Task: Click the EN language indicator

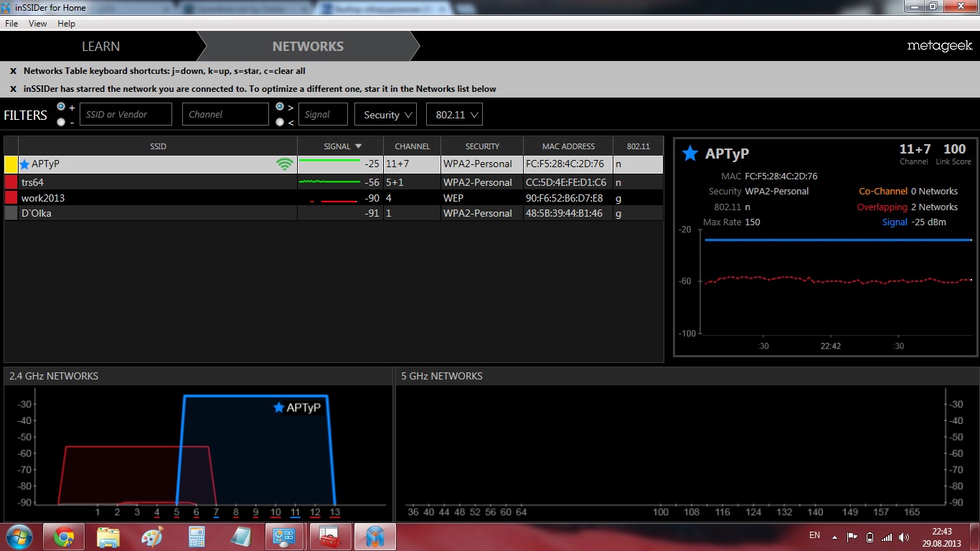Action: 814,535
